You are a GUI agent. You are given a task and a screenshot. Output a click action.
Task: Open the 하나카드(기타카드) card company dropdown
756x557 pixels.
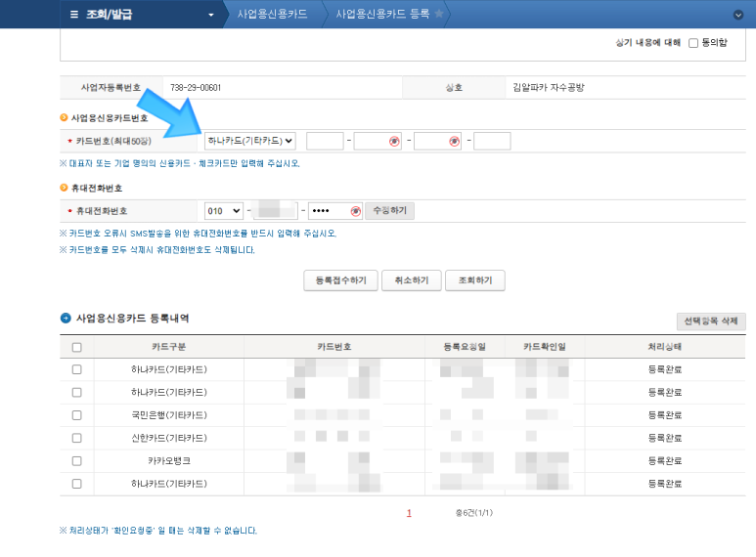click(250, 141)
